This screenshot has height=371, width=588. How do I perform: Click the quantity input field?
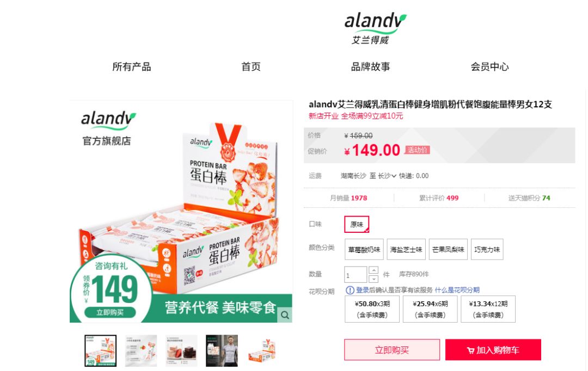(356, 275)
